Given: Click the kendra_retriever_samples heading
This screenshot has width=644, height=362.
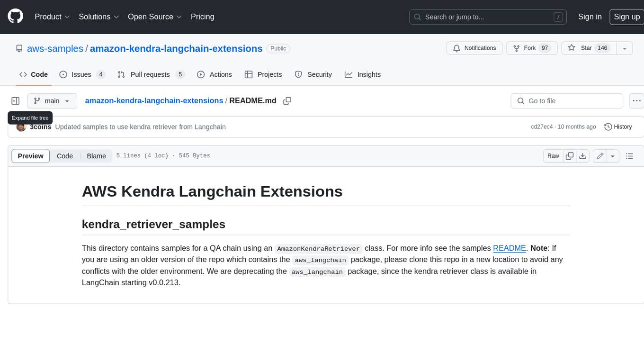Looking at the screenshot, I should pyautogui.click(x=153, y=224).
